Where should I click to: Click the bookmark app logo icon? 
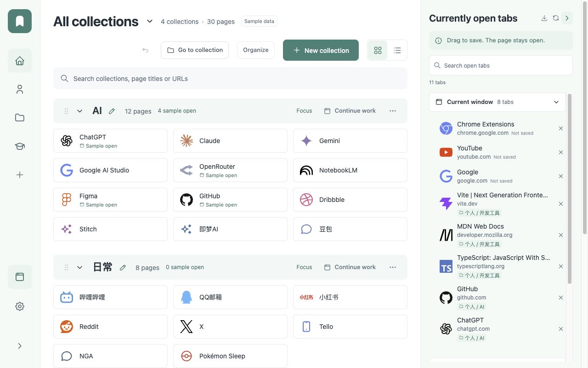(20, 21)
